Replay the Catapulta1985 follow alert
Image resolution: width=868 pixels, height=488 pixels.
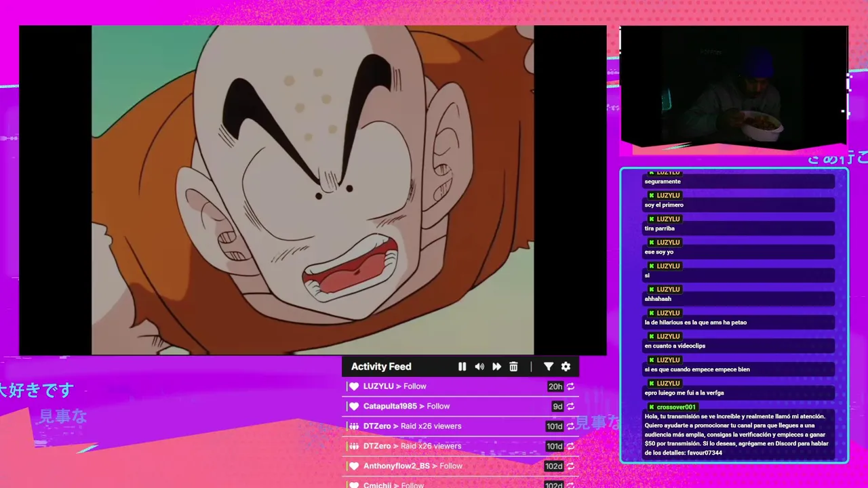click(571, 406)
